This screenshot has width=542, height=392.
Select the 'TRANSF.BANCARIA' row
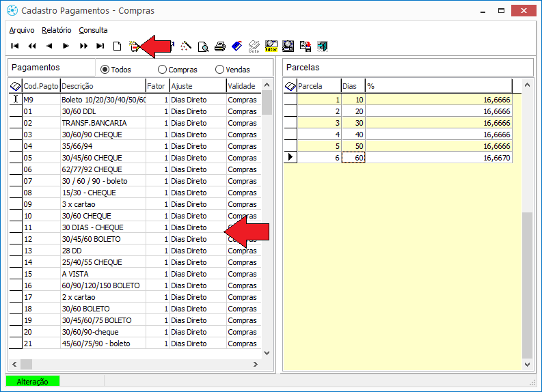pyautogui.click(x=135, y=123)
